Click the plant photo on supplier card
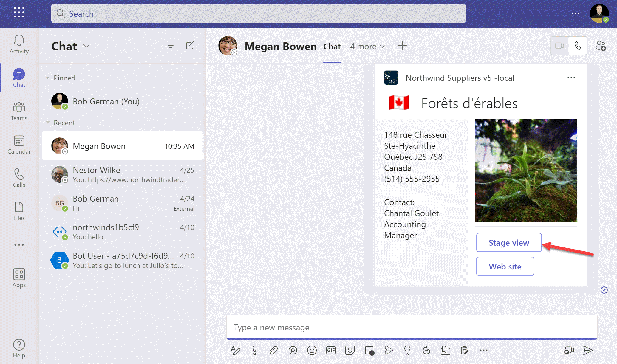617x364 pixels. pos(526,170)
